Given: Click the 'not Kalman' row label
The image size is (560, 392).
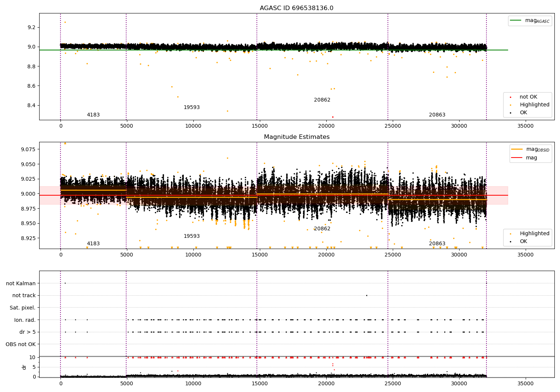Looking at the screenshot, I should click(x=21, y=283).
